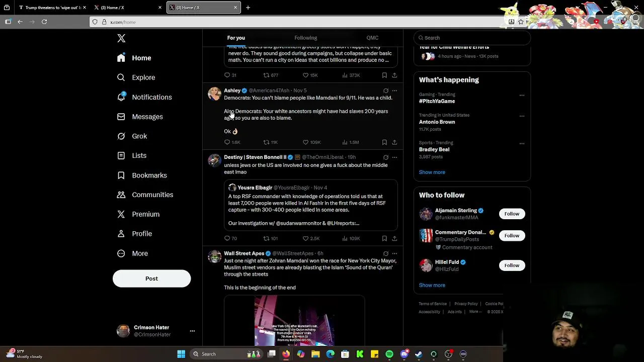Play the Wall Street Apes video thumbnail
Viewport: 644px width, 362px height.
(x=294, y=321)
